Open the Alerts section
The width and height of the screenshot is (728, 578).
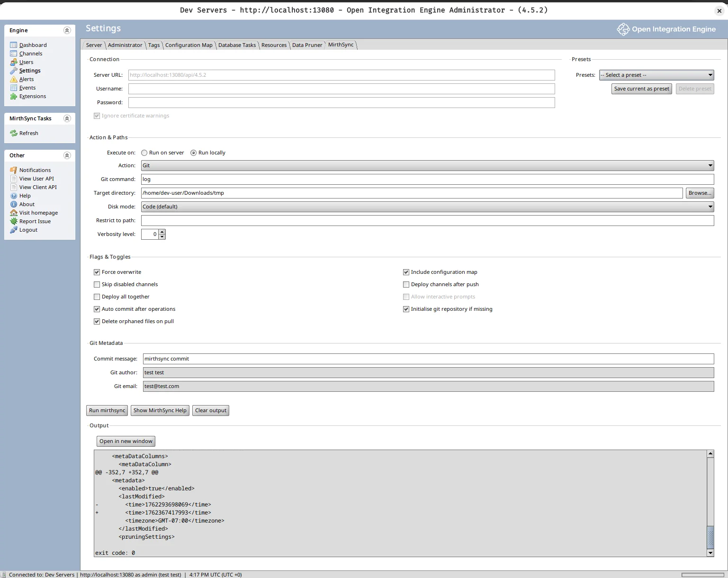point(27,79)
